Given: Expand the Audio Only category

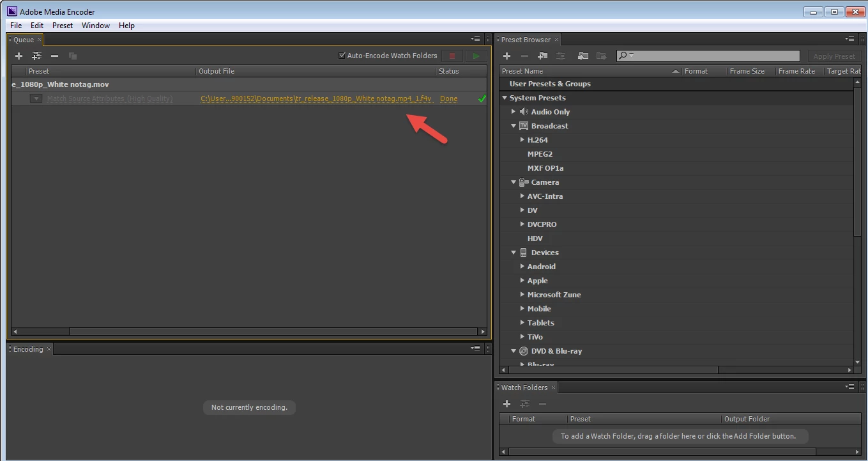Looking at the screenshot, I should pyautogui.click(x=514, y=112).
